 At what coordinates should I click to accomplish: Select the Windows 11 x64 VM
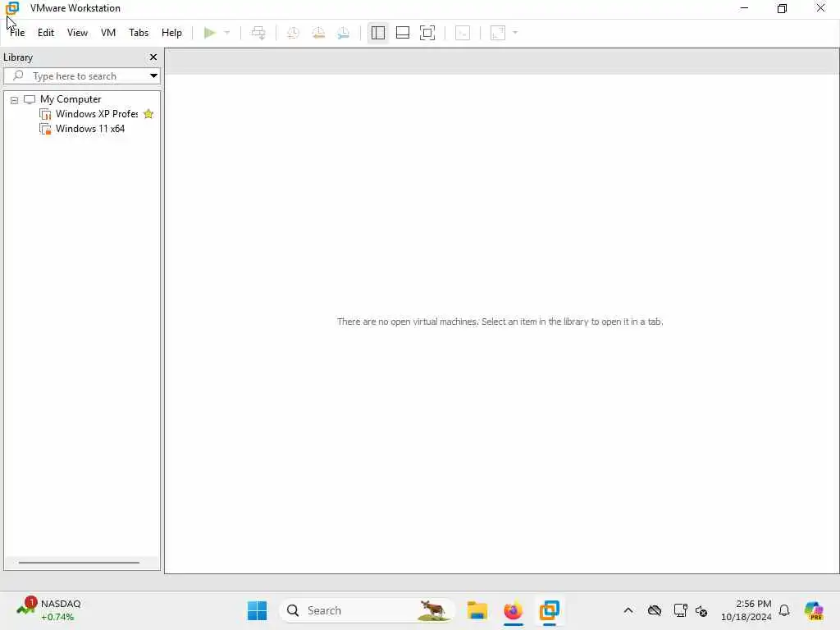click(90, 129)
